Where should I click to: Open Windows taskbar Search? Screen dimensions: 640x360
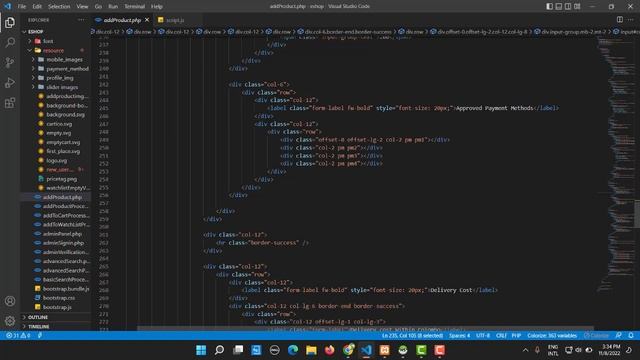[219, 350]
